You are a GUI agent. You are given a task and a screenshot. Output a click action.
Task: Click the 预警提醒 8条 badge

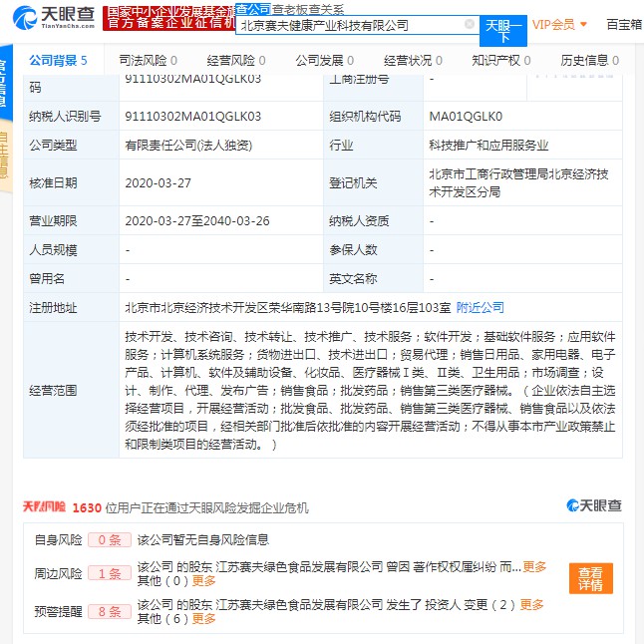110,611
